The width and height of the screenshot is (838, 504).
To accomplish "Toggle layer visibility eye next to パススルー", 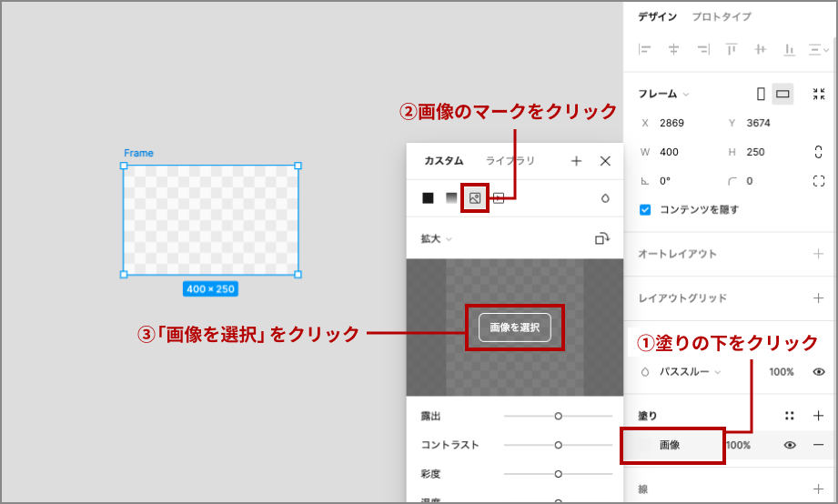I will [x=818, y=372].
